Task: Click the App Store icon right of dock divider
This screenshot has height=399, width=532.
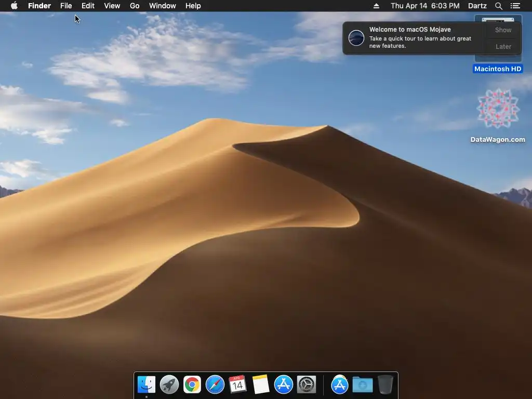Action: 340,385
